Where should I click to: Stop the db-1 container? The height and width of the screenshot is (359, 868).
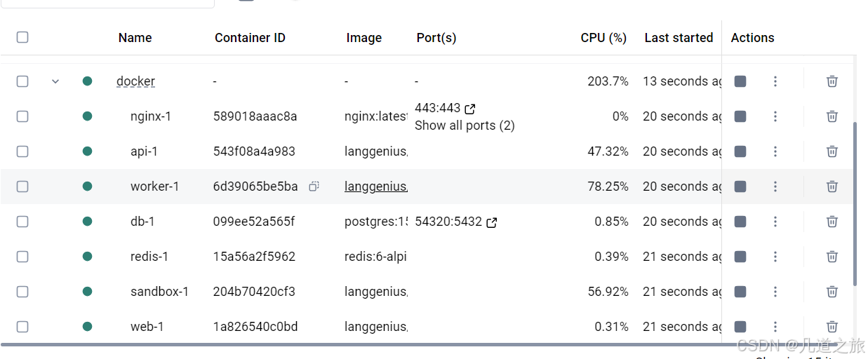[x=740, y=222]
